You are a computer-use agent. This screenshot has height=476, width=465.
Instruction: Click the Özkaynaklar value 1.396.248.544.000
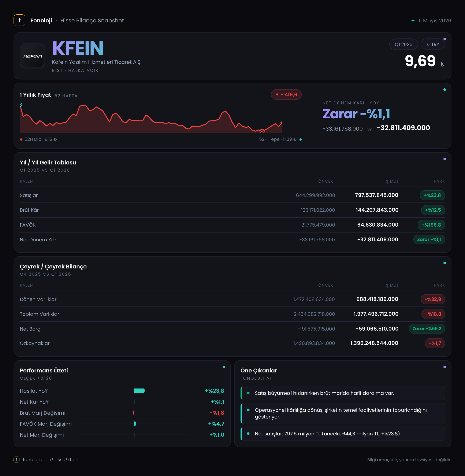tap(374, 343)
